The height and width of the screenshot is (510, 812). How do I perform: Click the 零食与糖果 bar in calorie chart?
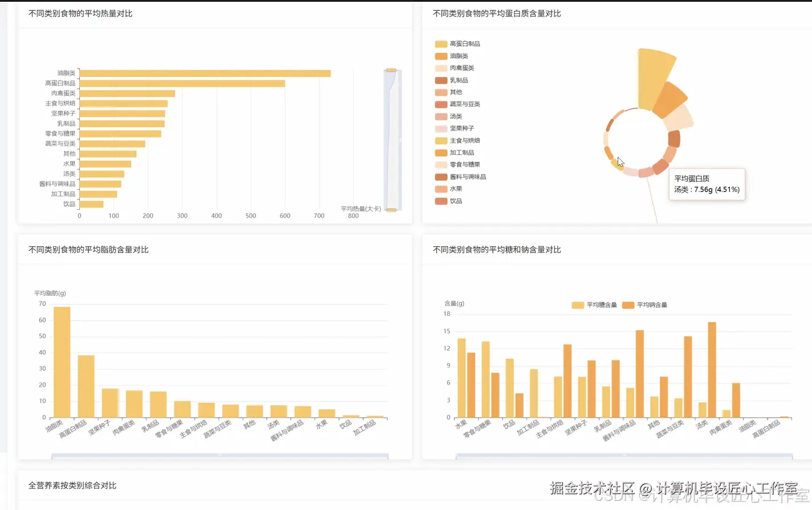tap(120, 134)
